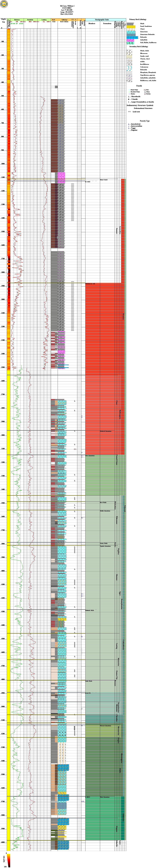
Task: Select the Load casts structure symbol
Action: coord(129,112)
